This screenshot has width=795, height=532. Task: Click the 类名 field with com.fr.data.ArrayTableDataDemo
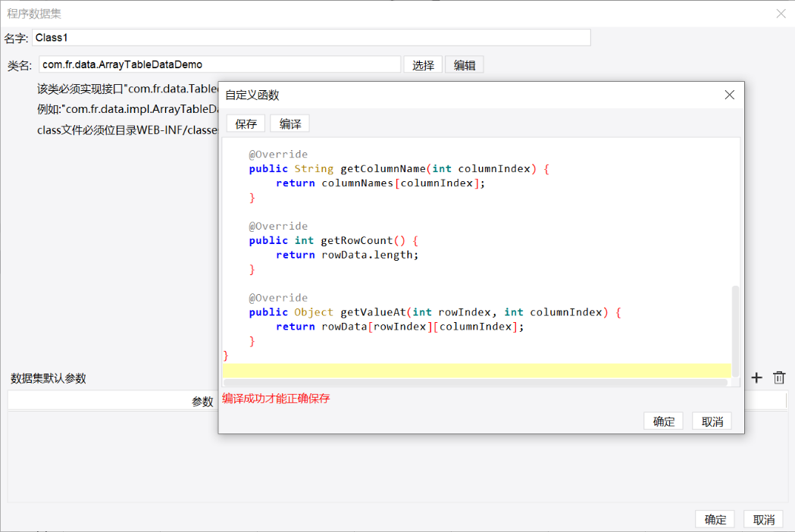click(x=220, y=64)
